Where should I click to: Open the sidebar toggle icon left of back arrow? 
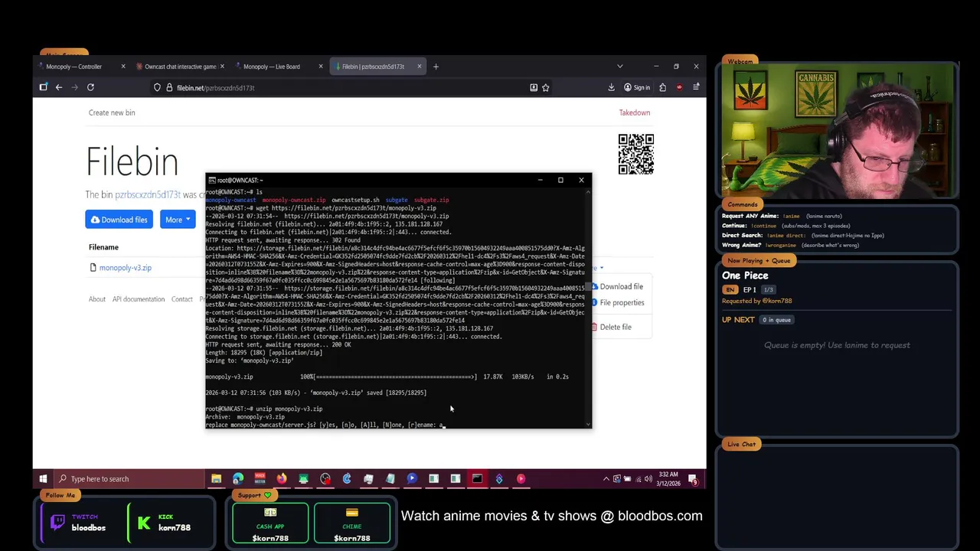[x=44, y=87]
